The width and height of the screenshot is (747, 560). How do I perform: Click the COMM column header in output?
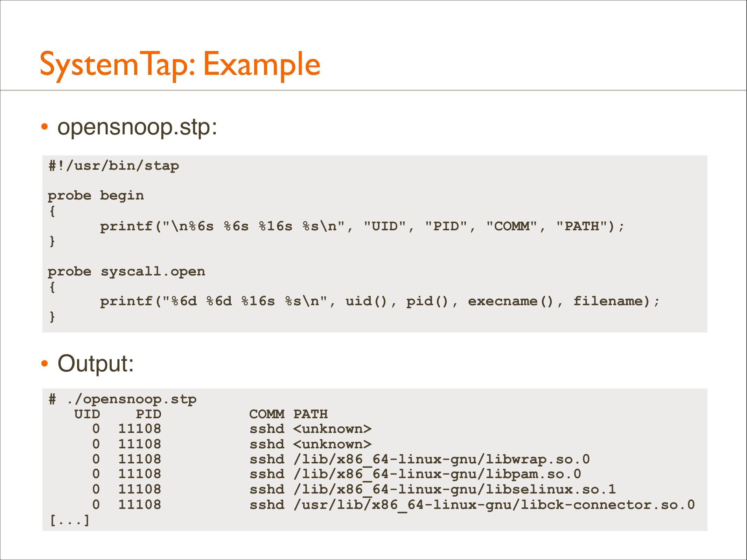coord(266,414)
